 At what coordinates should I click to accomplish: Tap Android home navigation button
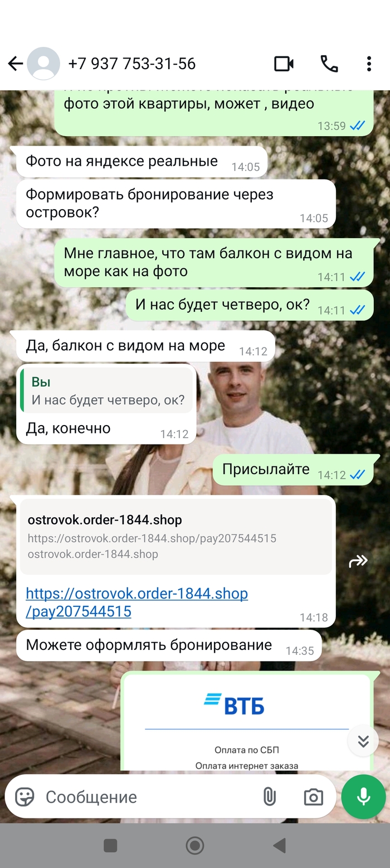[195, 846]
